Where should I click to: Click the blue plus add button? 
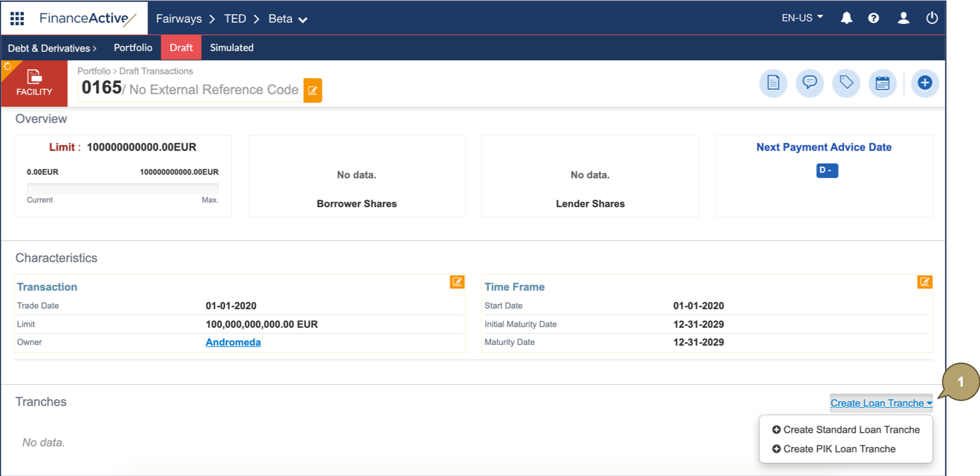[925, 83]
